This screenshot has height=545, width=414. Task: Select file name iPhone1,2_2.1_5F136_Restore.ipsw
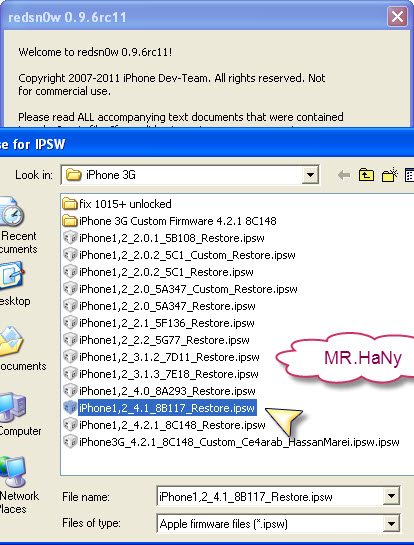click(x=167, y=323)
